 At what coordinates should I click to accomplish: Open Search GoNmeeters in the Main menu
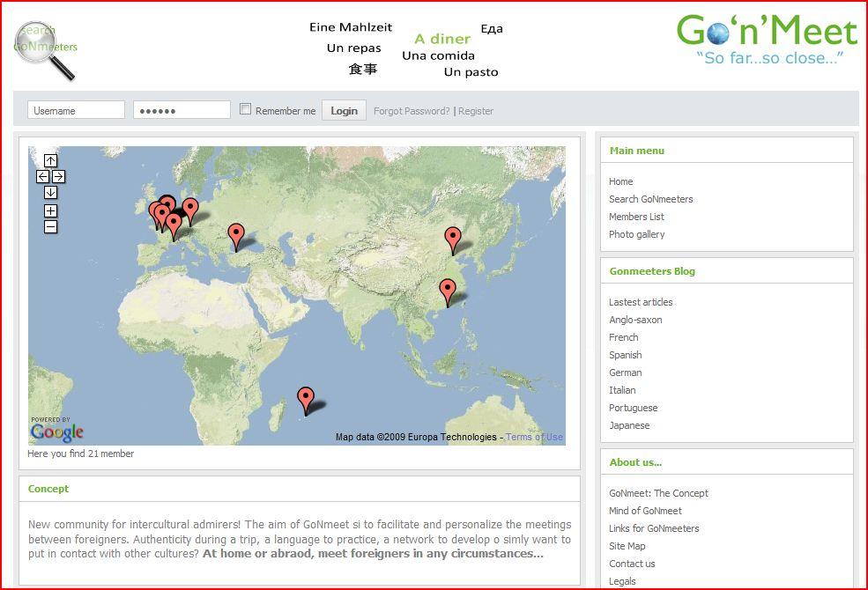[x=651, y=199]
